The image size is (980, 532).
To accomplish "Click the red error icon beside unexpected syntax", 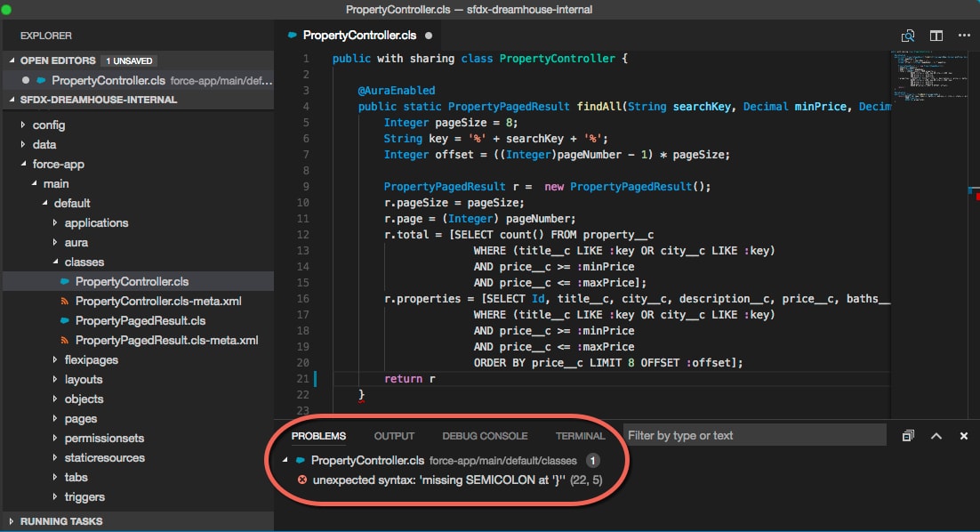I will click(301, 480).
